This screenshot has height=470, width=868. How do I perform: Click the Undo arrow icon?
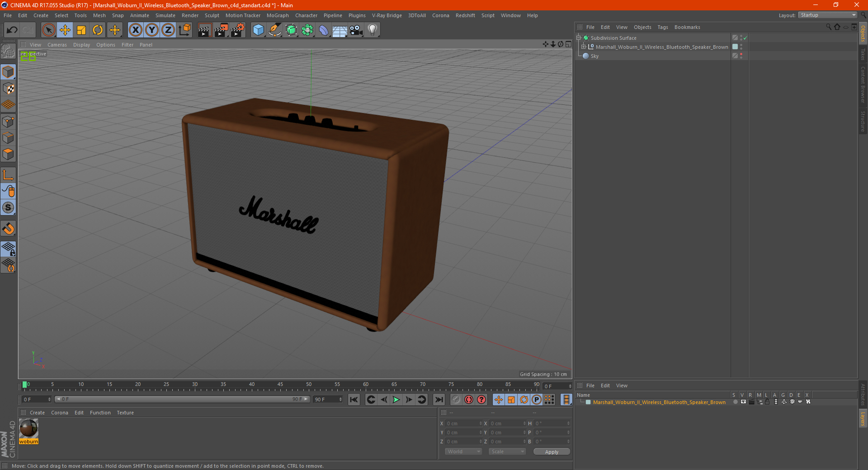click(x=12, y=30)
